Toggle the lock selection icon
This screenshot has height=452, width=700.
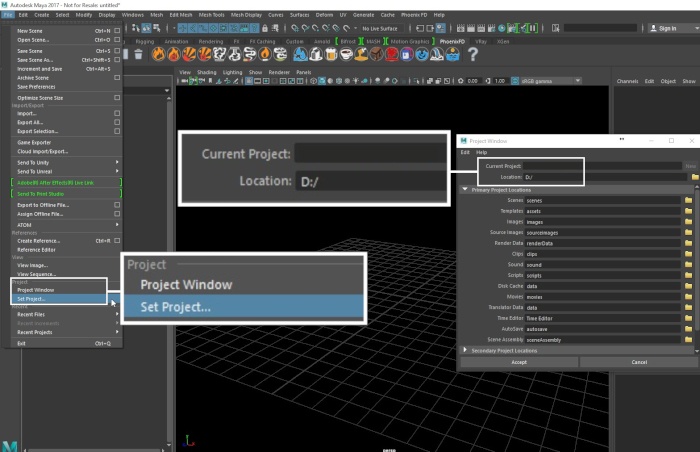[x=265, y=28]
